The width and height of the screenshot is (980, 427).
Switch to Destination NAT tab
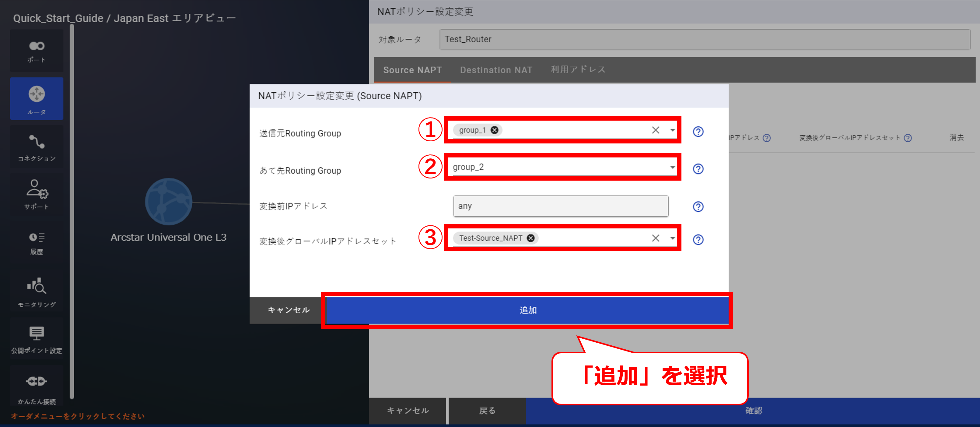click(496, 70)
